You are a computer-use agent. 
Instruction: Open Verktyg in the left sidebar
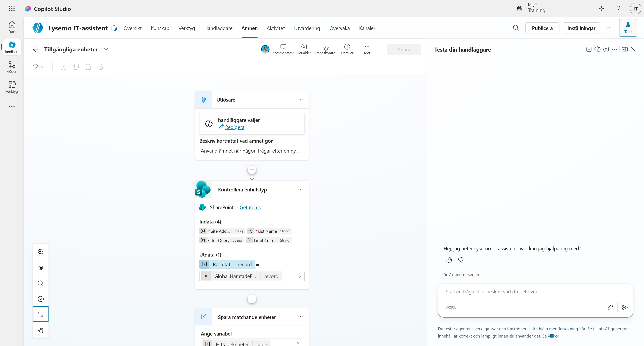[12, 87]
